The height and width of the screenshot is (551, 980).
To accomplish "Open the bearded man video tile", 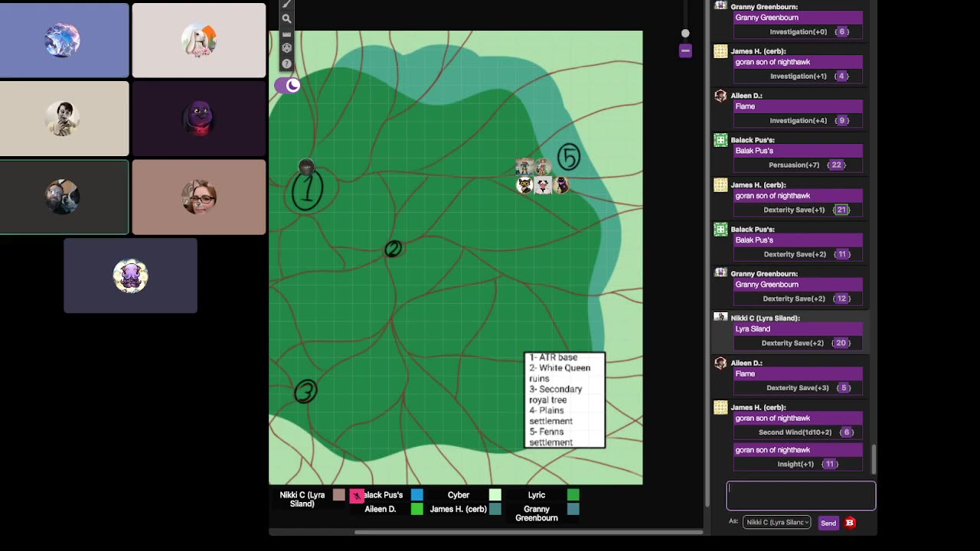I will point(64,197).
